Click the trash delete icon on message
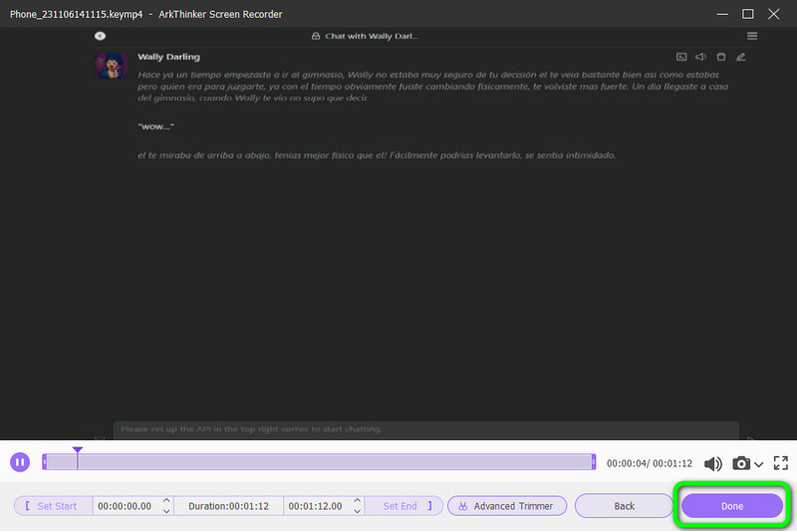Image resolution: width=797 pixels, height=532 pixels. click(720, 57)
